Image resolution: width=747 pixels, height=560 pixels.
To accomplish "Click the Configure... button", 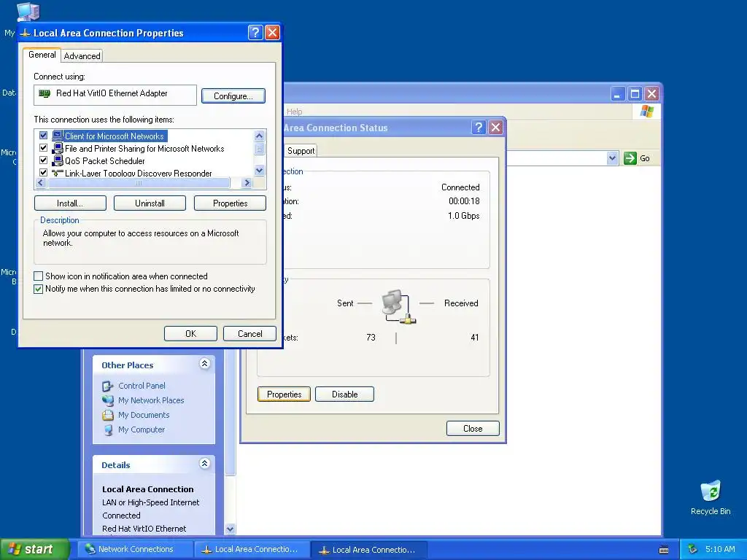I will coord(233,96).
